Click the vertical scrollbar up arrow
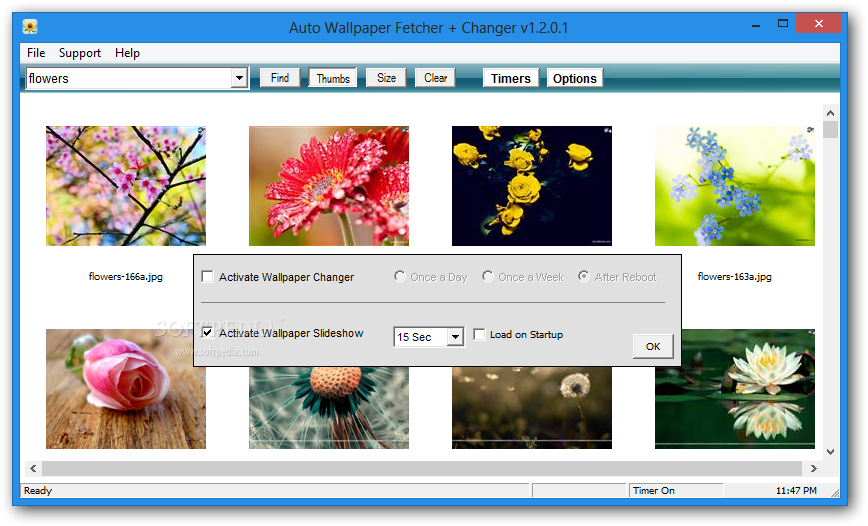This screenshot has height=526, width=868. click(830, 113)
